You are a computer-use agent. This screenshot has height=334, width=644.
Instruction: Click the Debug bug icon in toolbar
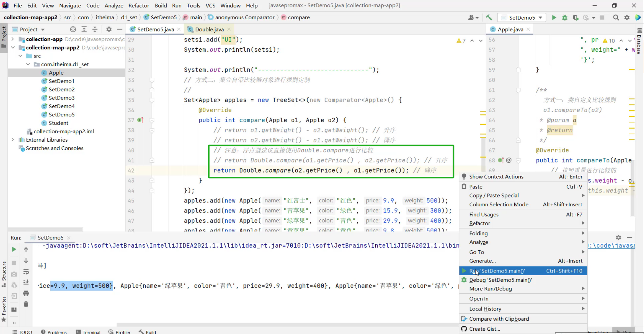[x=565, y=18]
